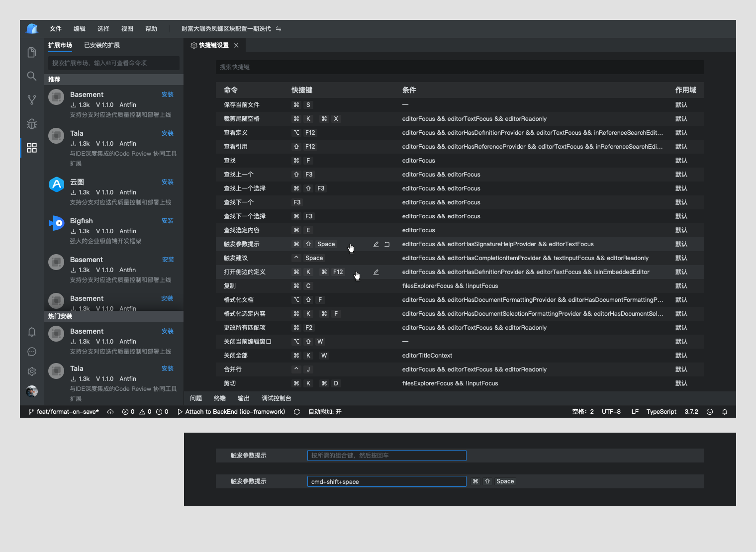The image size is (756, 552).
Task: Install the 云图 extension
Action: pos(168,182)
